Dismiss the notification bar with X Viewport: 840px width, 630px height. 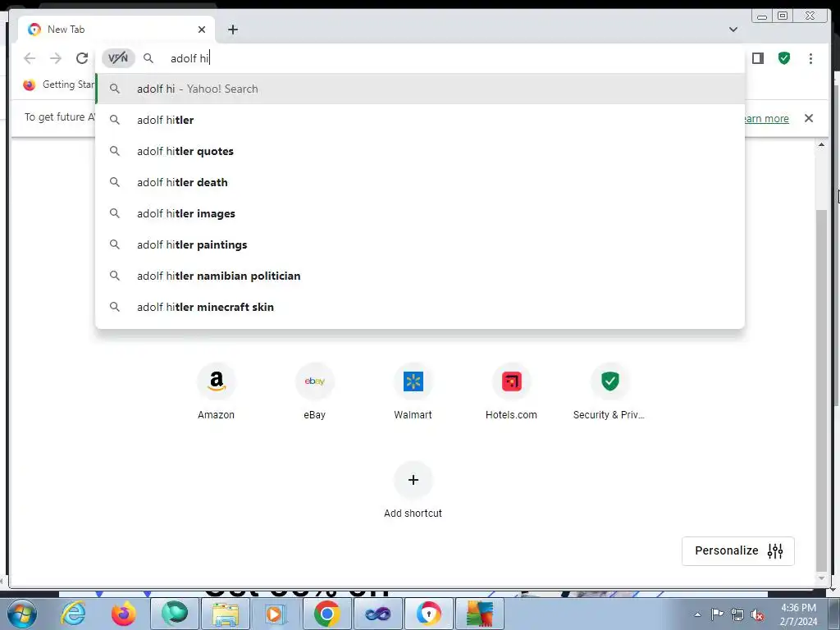pyautogui.click(x=808, y=118)
